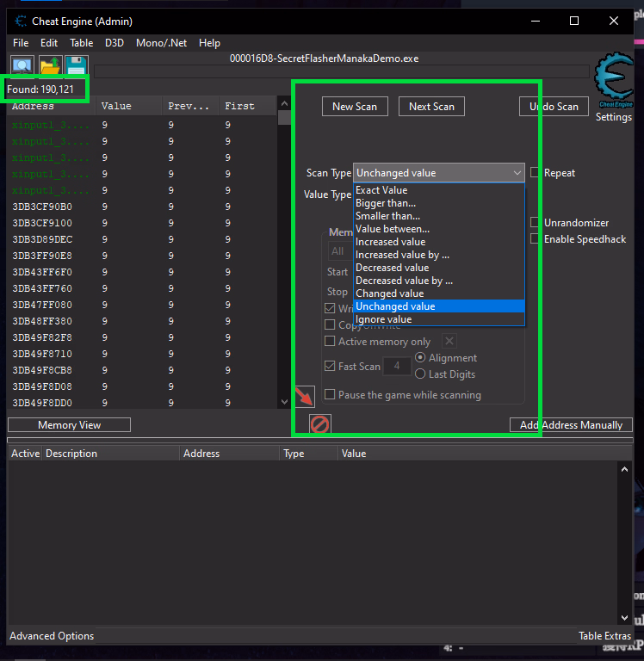Choose Increased value by ... option

point(439,255)
